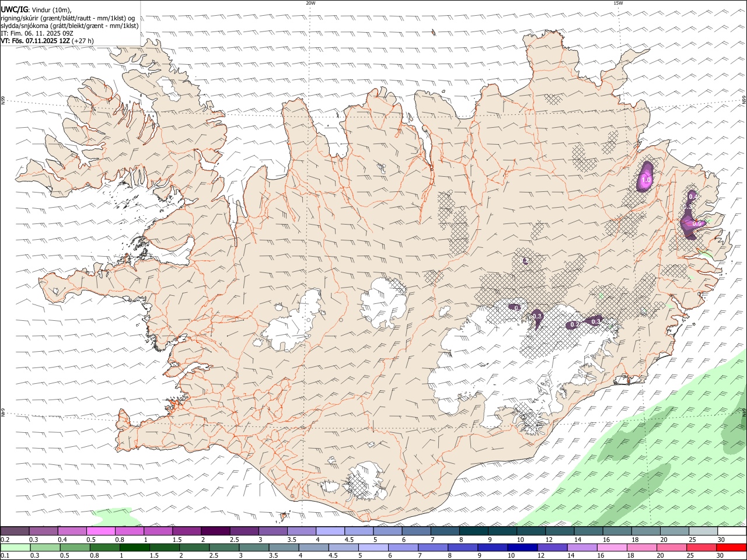The height and width of the screenshot is (560, 747).
Task: Click the dark teal swatch above label 8 in top scale
Action: tap(473, 531)
